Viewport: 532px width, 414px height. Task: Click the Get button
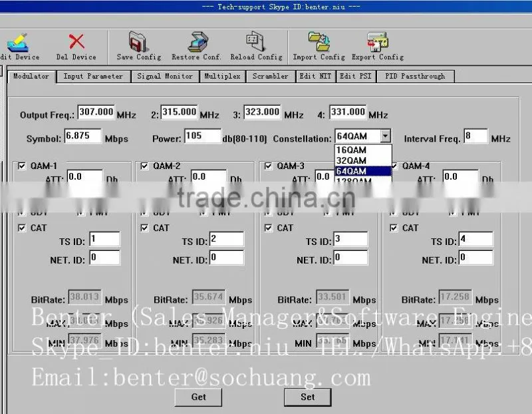(198, 397)
